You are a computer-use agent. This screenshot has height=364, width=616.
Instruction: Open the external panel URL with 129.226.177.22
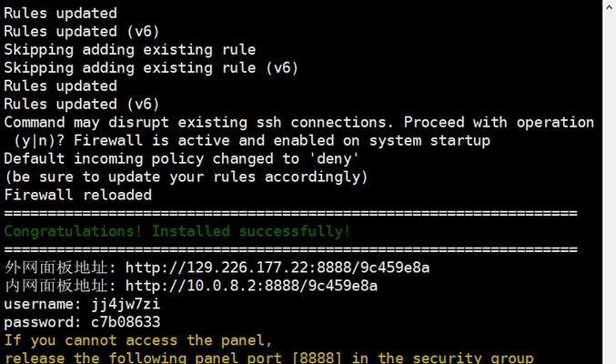278,268
